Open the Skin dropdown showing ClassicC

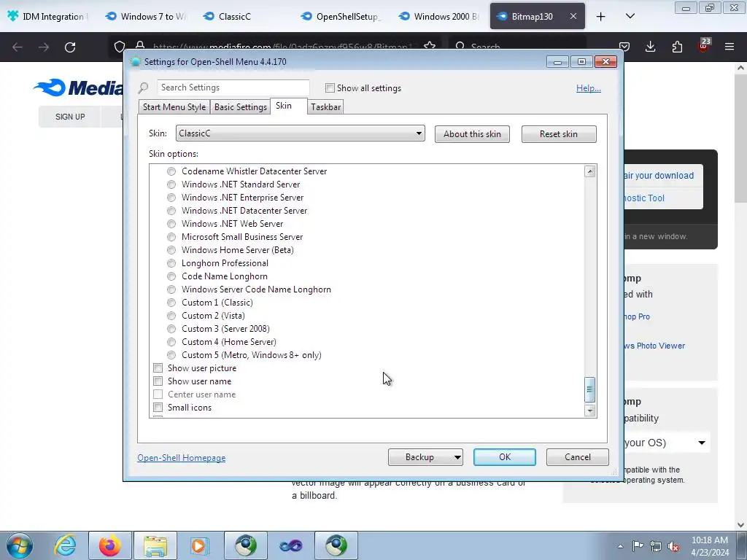300,133
